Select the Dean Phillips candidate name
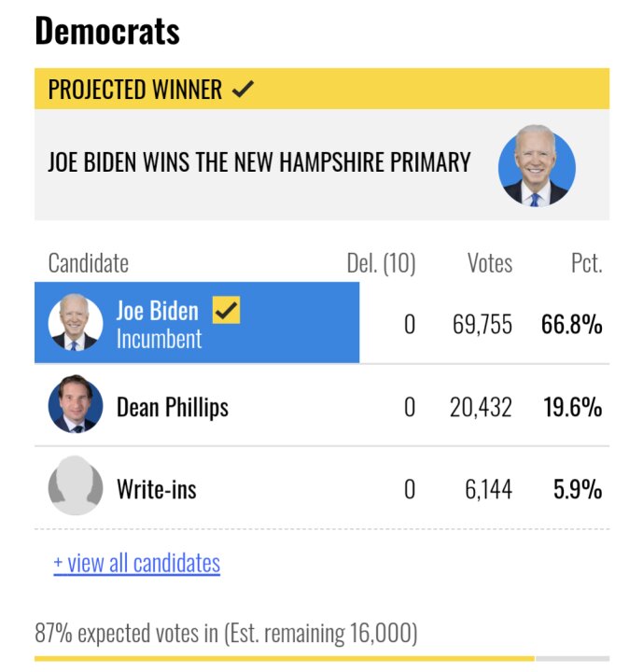The image size is (643, 672). click(173, 407)
